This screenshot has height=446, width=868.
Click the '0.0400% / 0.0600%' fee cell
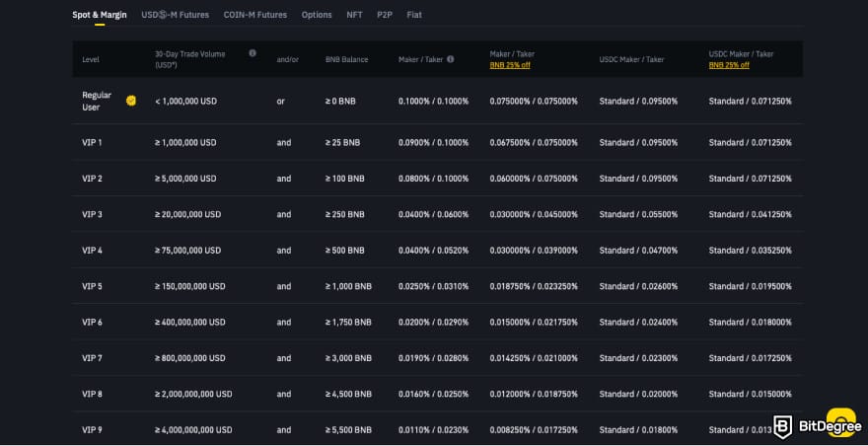pyautogui.click(x=433, y=214)
